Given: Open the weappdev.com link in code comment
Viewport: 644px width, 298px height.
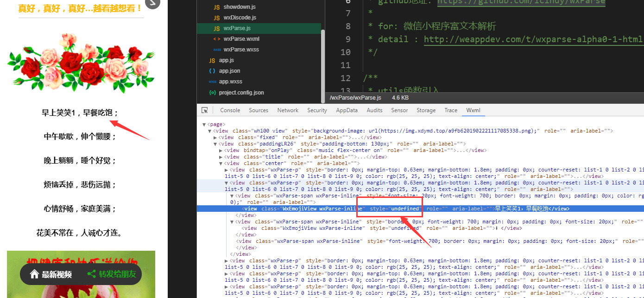Looking at the screenshot, I should click(x=534, y=39).
